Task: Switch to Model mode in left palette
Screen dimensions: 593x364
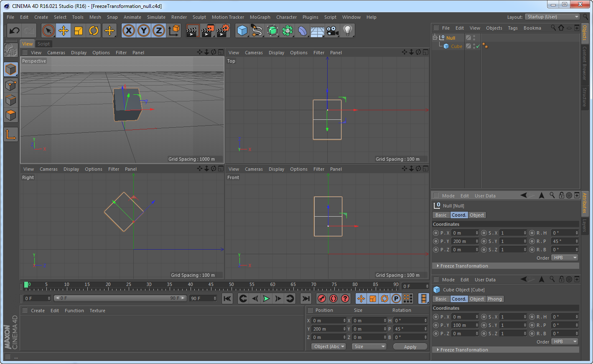Action: [11, 69]
